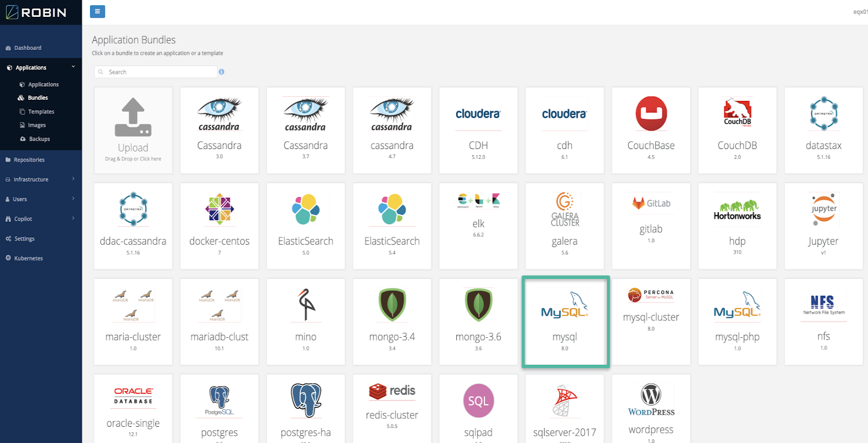Select the maria-cluster bundle
The image size is (868, 443).
pyautogui.click(x=133, y=322)
